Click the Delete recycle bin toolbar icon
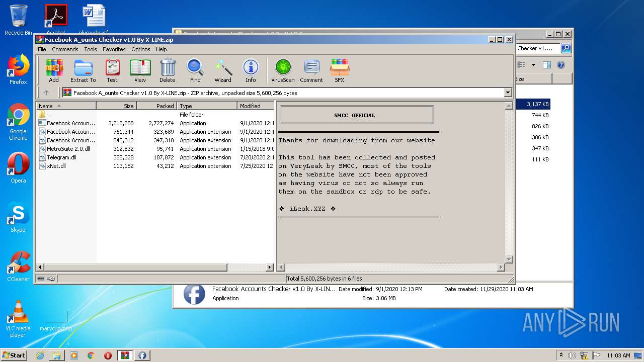Viewport: 644px width, 362px height. (x=168, y=71)
